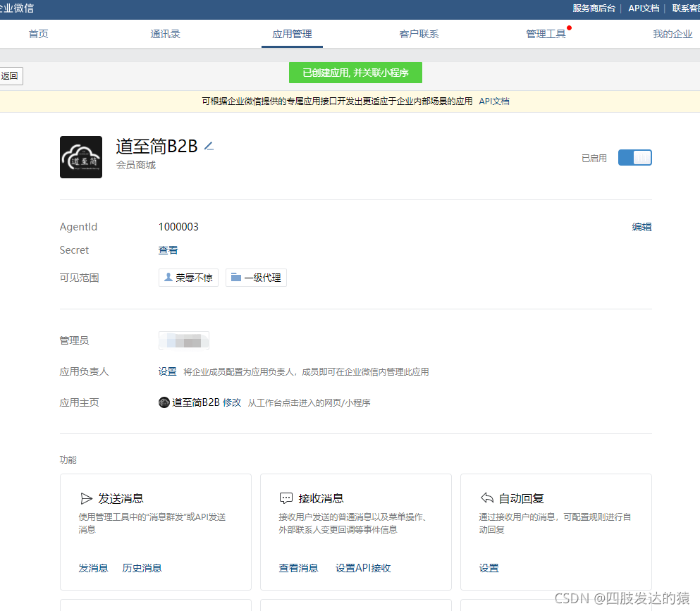Click the 企业微信 logo text
Screen dimensions: 700x611
(x=17, y=8)
